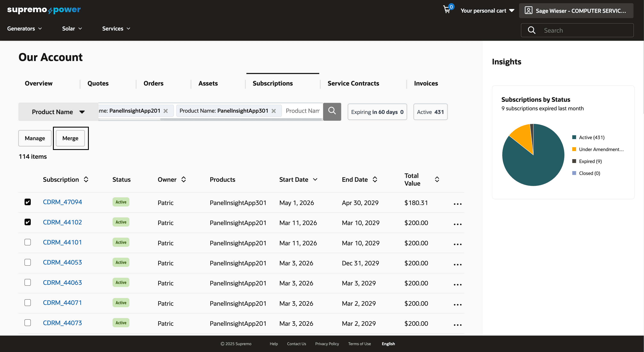Viewport: 644px width, 352px height.
Task: Click the Merge button
Action: point(70,138)
